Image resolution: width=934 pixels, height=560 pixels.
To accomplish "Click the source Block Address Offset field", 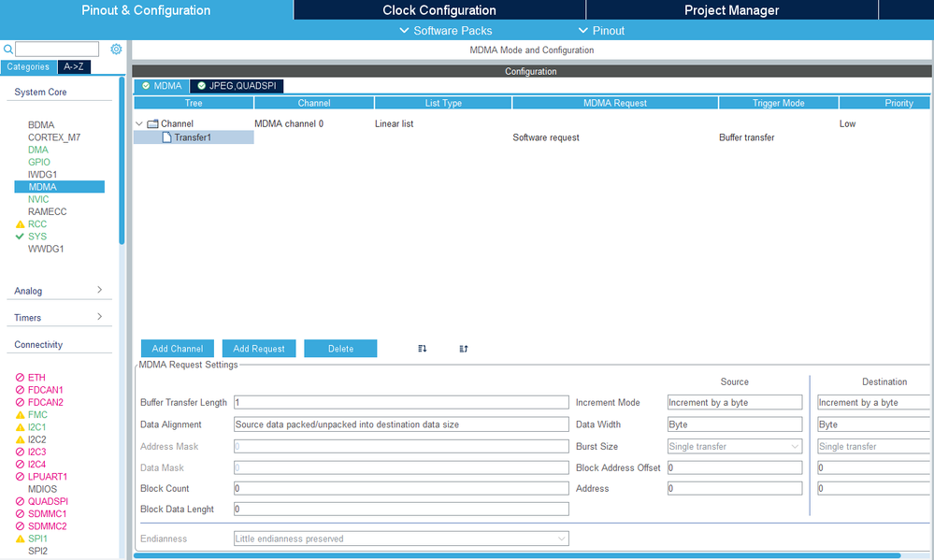I will pyautogui.click(x=735, y=467).
